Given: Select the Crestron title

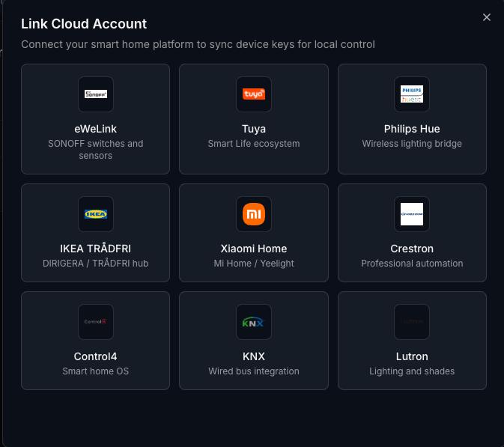Looking at the screenshot, I should tap(412, 249).
